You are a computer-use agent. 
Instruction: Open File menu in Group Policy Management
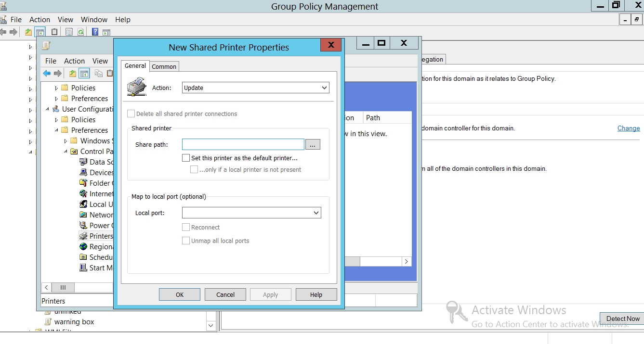16,19
